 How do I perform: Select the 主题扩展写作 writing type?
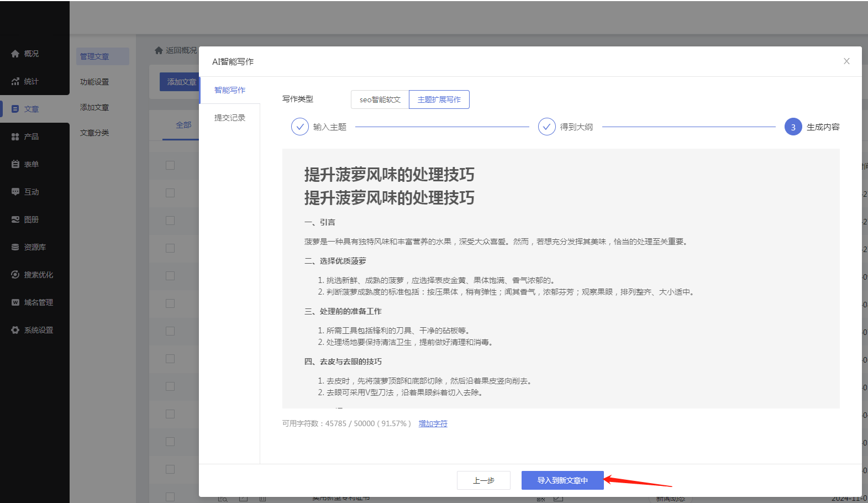tap(439, 99)
